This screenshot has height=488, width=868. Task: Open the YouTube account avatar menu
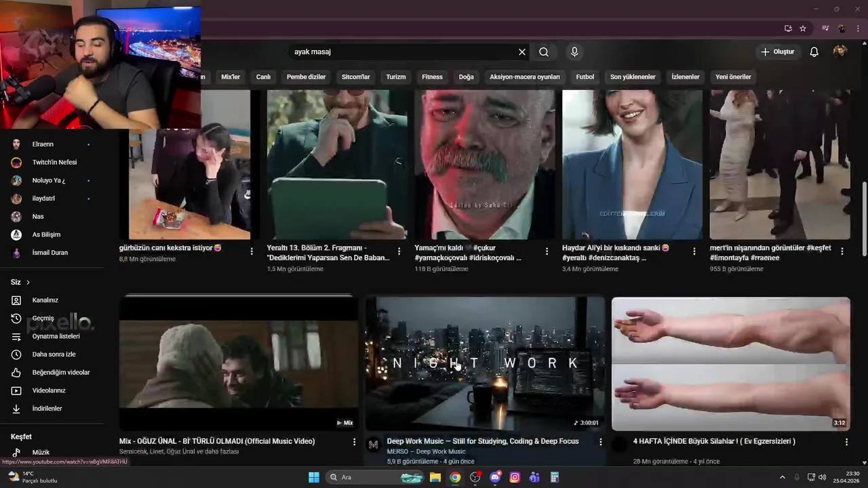840,52
